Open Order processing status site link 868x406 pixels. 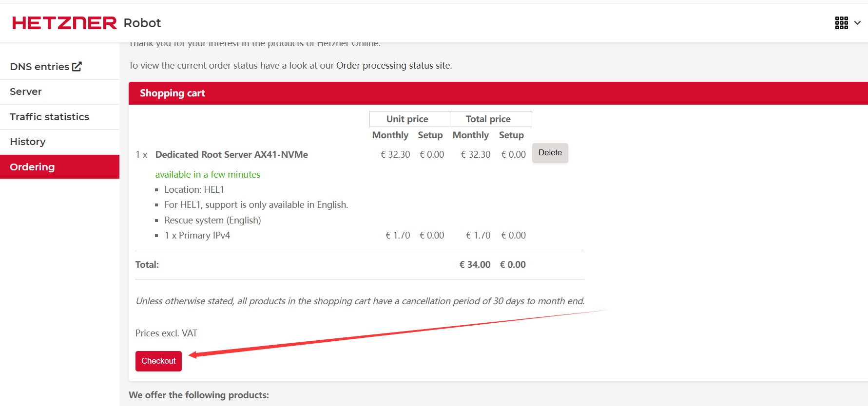click(393, 66)
